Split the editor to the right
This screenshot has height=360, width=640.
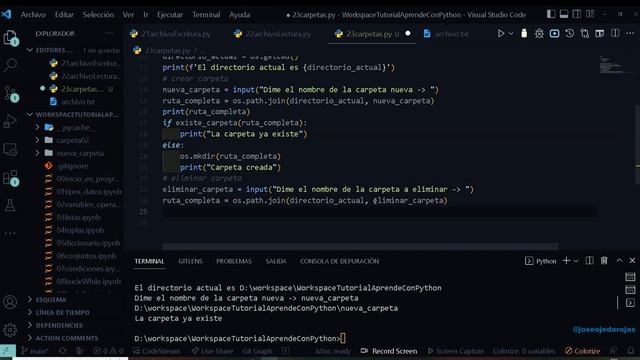pos(615,33)
